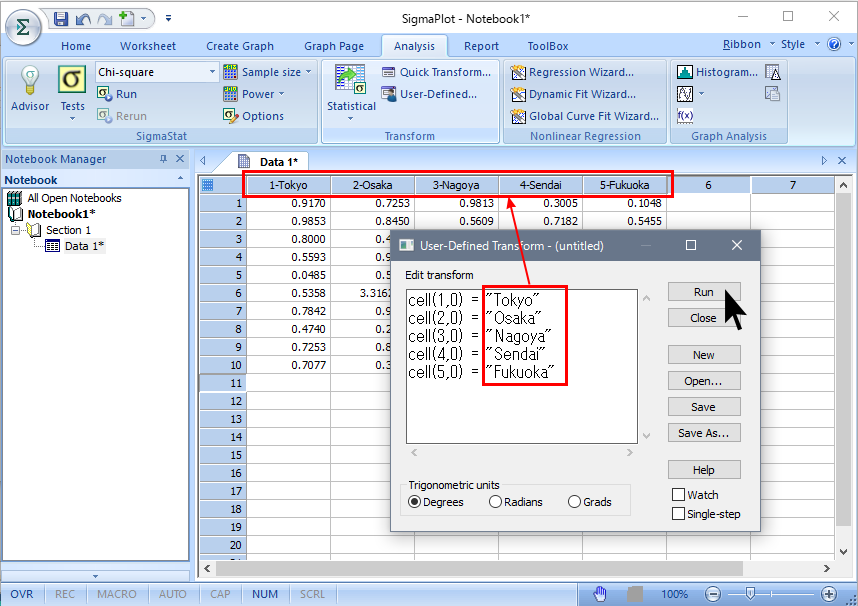
Task: Select Radians trigonometric units
Action: 516,502
